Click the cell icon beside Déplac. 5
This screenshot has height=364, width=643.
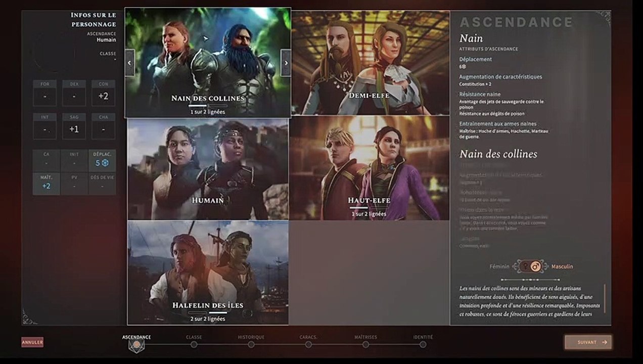(x=106, y=163)
